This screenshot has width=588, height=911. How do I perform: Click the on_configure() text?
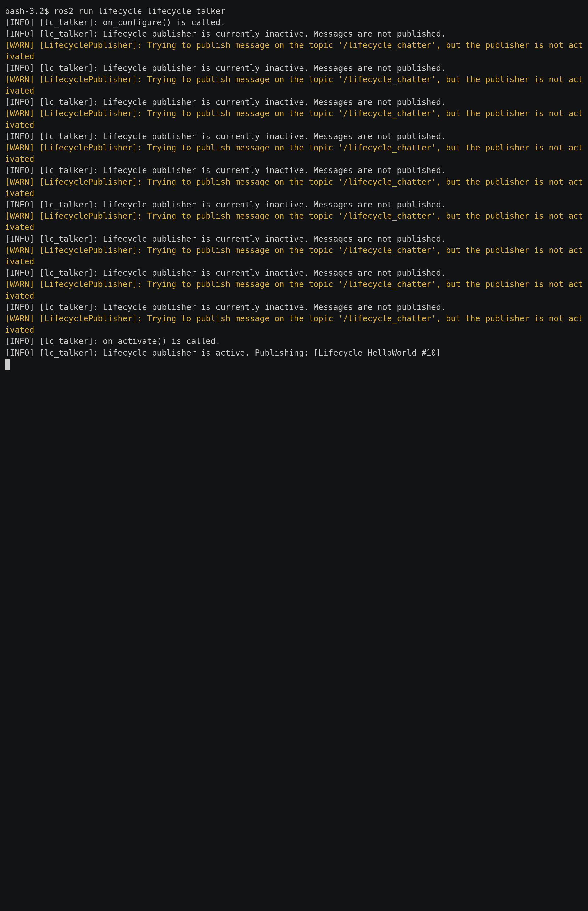pyautogui.click(x=137, y=23)
